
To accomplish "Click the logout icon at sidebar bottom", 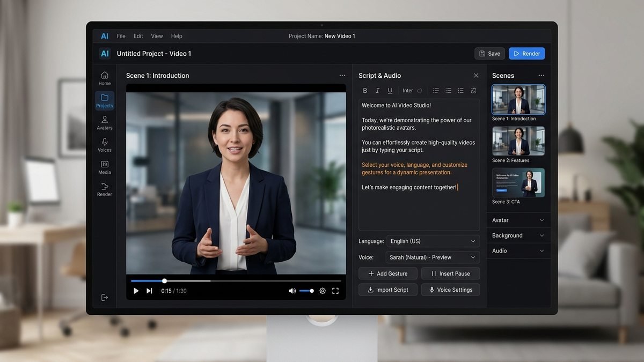I will click(105, 298).
